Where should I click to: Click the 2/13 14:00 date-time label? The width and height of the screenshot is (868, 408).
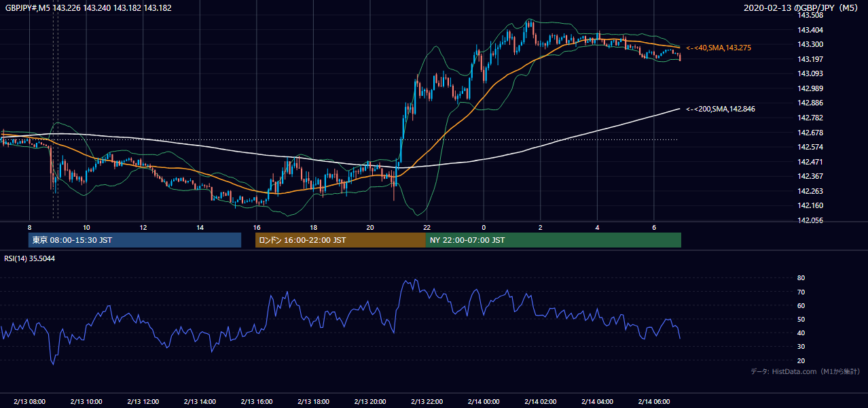click(200, 402)
